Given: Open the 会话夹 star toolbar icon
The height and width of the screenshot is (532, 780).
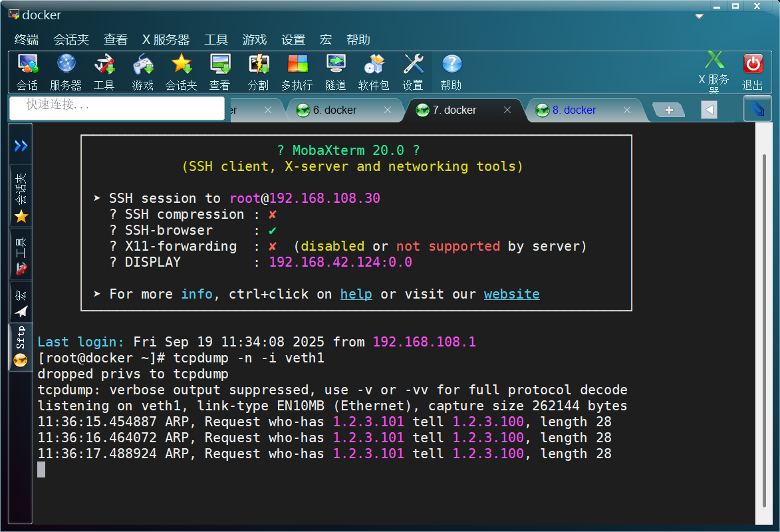Looking at the screenshot, I should [x=181, y=72].
